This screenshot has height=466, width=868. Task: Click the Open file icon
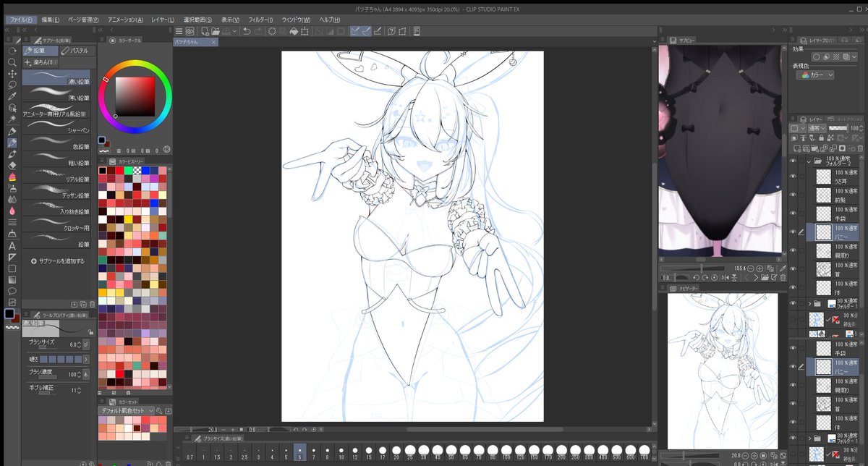click(x=216, y=32)
